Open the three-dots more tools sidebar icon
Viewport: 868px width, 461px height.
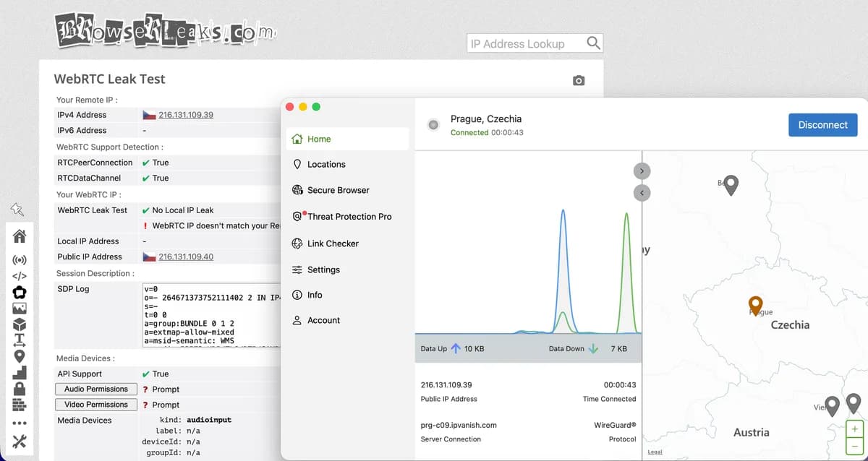(20, 423)
